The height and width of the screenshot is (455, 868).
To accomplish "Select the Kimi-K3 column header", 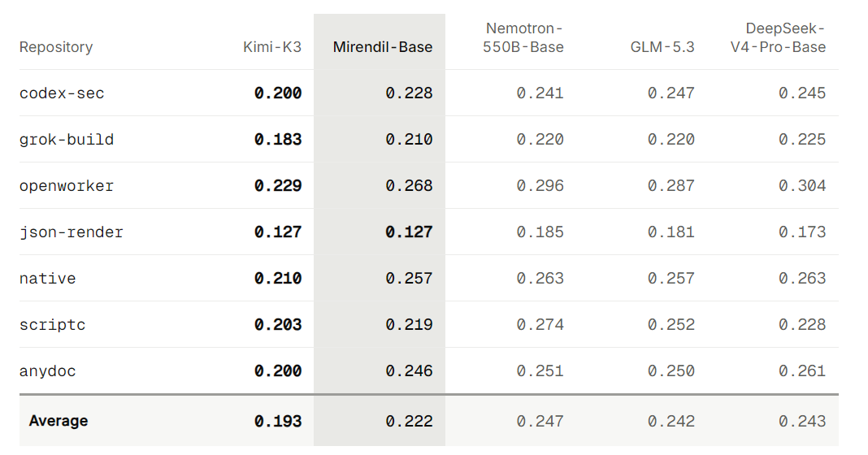I will 272,47.
